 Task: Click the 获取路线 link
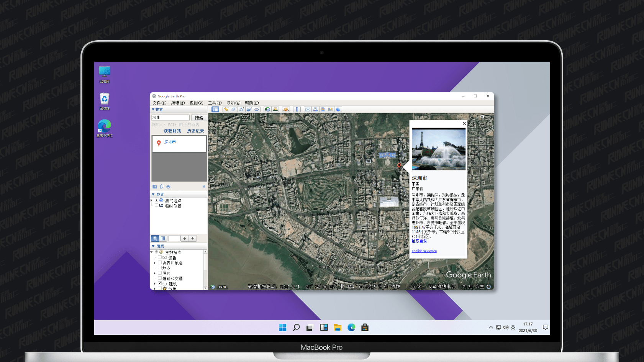pos(172,131)
